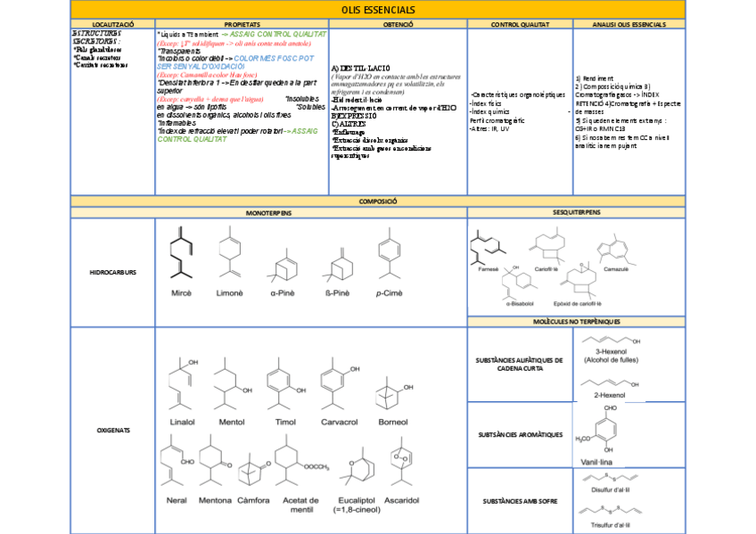This screenshot has height=534, width=756.
Task: Click the p-Cimè molecule structure
Action: (x=390, y=253)
